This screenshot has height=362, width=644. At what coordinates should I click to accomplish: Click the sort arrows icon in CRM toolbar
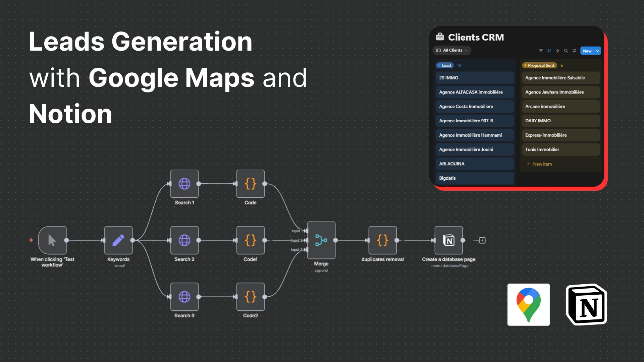tap(549, 51)
